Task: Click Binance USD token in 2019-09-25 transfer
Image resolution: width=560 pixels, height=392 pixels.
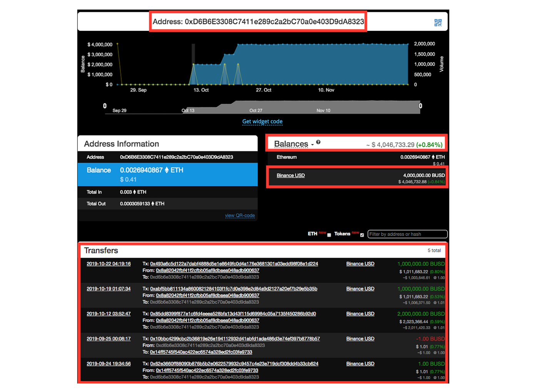Action: pyautogui.click(x=360, y=339)
